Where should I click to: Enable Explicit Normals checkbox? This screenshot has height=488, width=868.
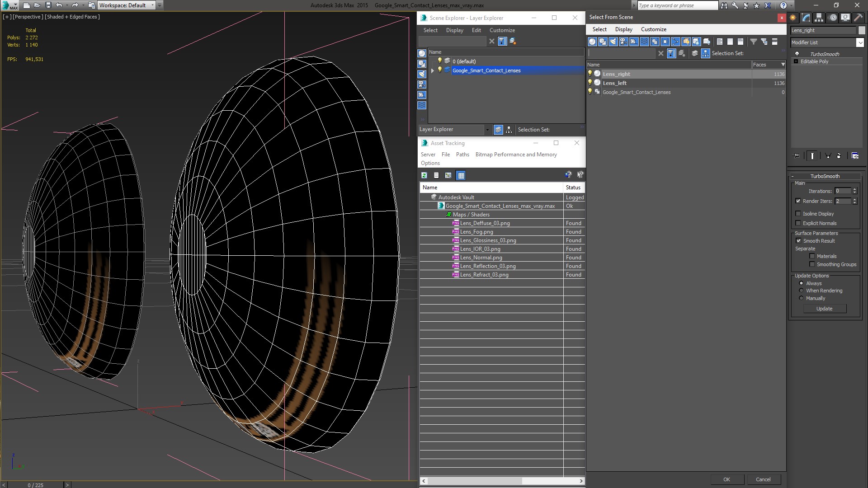pyautogui.click(x=798, y=223)
